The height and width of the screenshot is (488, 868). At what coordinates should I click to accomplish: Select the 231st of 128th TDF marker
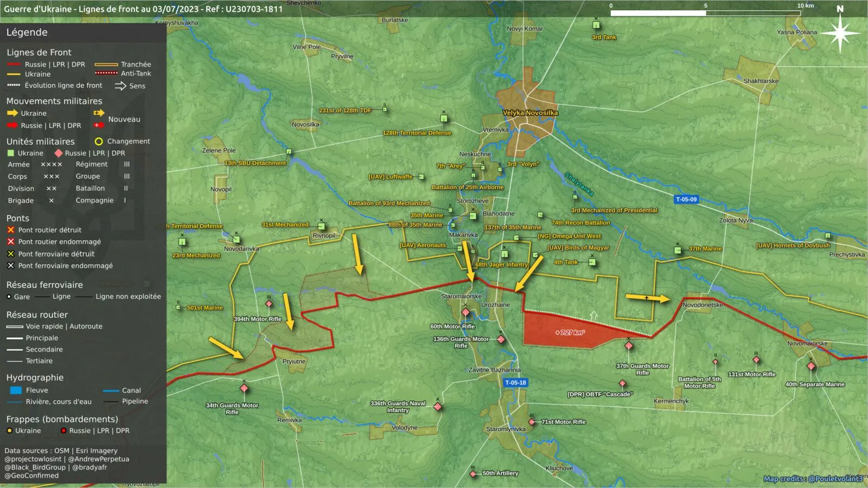pyautogui.click(x=385, y=110)
